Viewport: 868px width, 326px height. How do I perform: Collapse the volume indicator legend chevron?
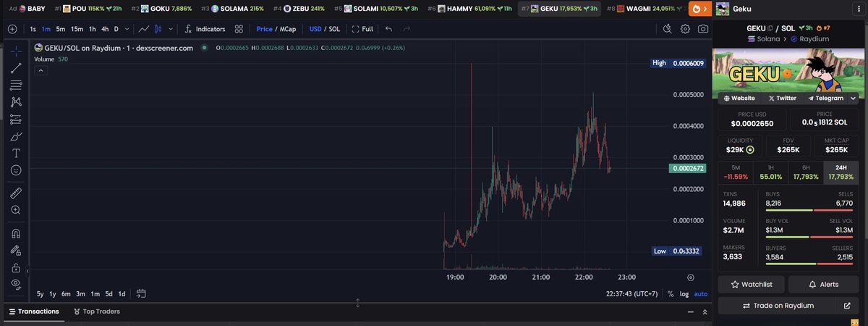click(41, 70)
